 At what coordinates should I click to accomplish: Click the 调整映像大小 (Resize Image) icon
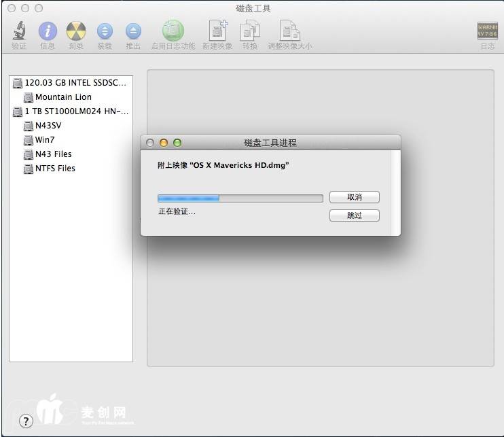point(290,31)
